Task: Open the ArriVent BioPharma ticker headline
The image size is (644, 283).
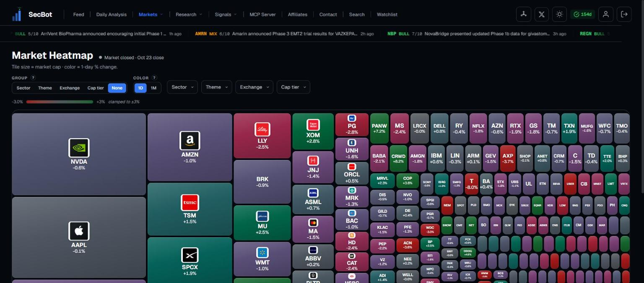Action: click(98, 34)
